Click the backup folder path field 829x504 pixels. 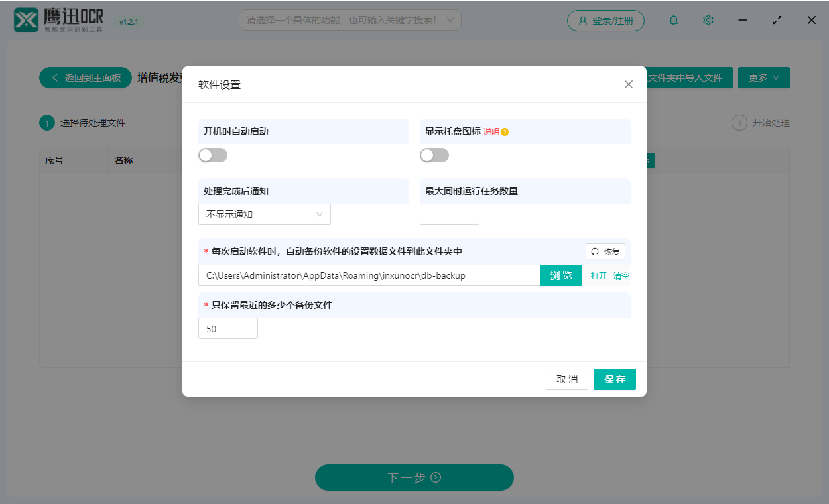tap(369, 275)
